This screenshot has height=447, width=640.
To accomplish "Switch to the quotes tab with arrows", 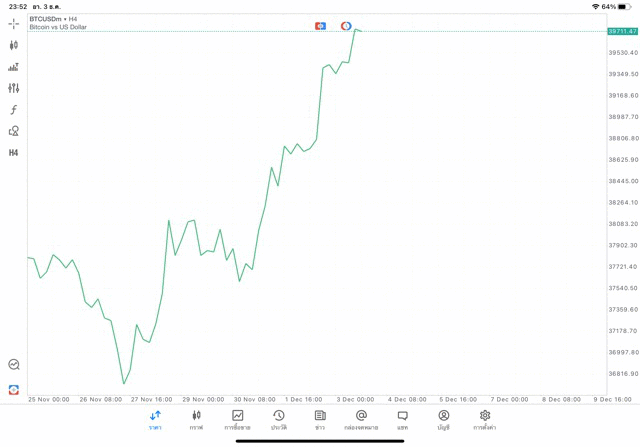I will tap(155, 420).
